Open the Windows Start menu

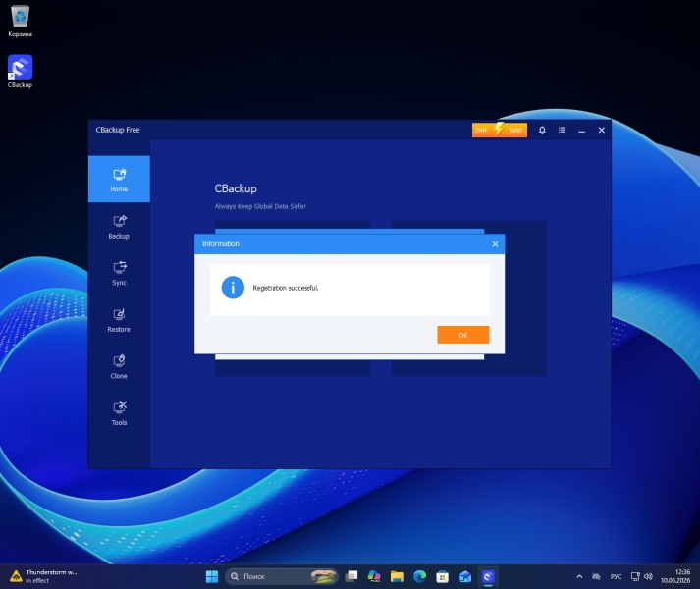(212, 576)
